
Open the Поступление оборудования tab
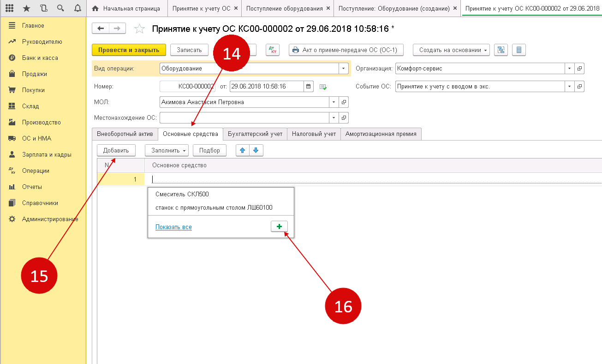[284, 8]
